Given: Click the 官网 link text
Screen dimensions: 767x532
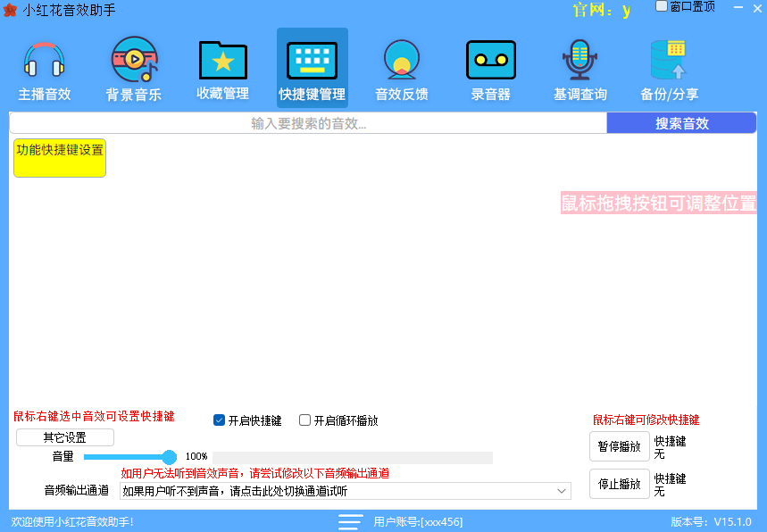Looking at the screenshot, I should click(x=602, y=10).
